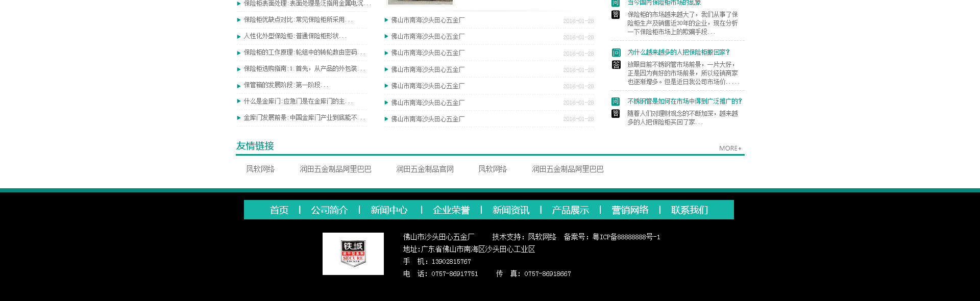The height and width of the screenshot is (301, 980).
Task: Open the 保险柜选购指南 article link
Action: coord(304,69)
